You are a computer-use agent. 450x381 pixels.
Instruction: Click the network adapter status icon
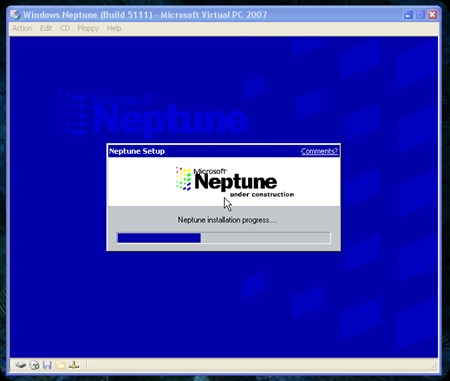74,365
